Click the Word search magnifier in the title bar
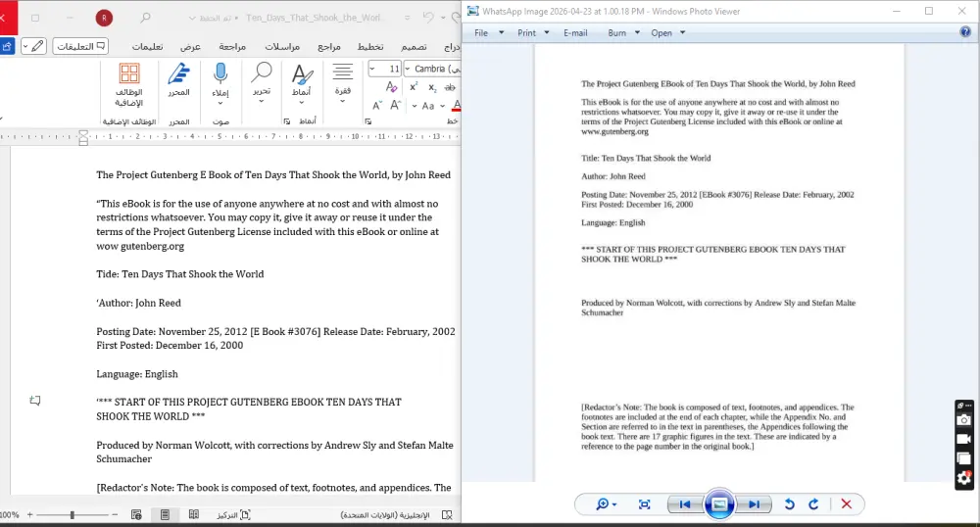 145,18
